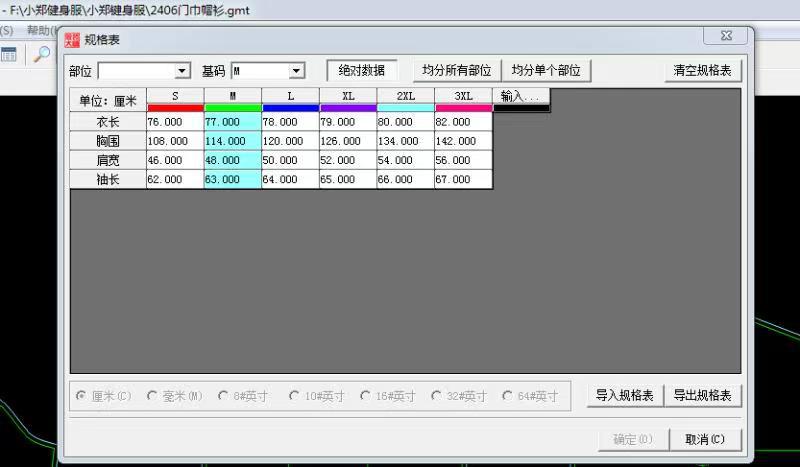Click the cell 62.000 in 袖长 row

click(x=176, y=180)
